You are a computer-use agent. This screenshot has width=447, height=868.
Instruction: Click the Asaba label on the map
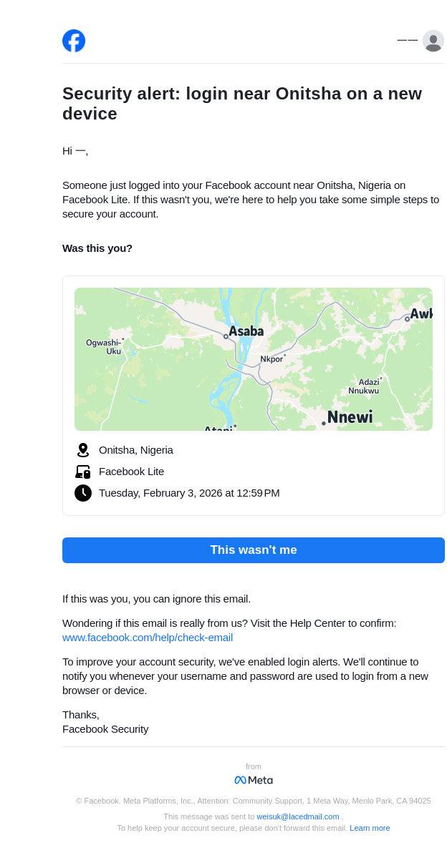[246, 331]
